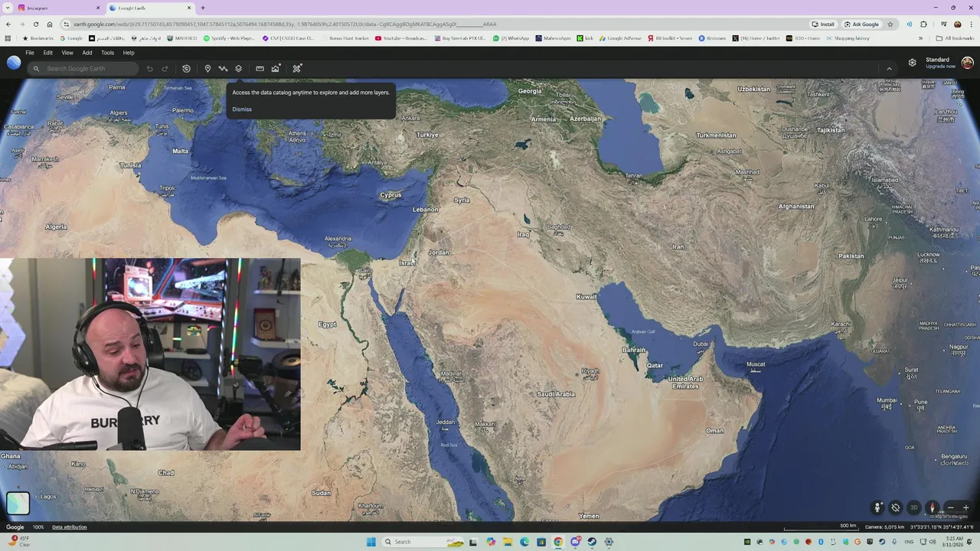Open the WhatsApp bookmark

[x=511, y=37]
